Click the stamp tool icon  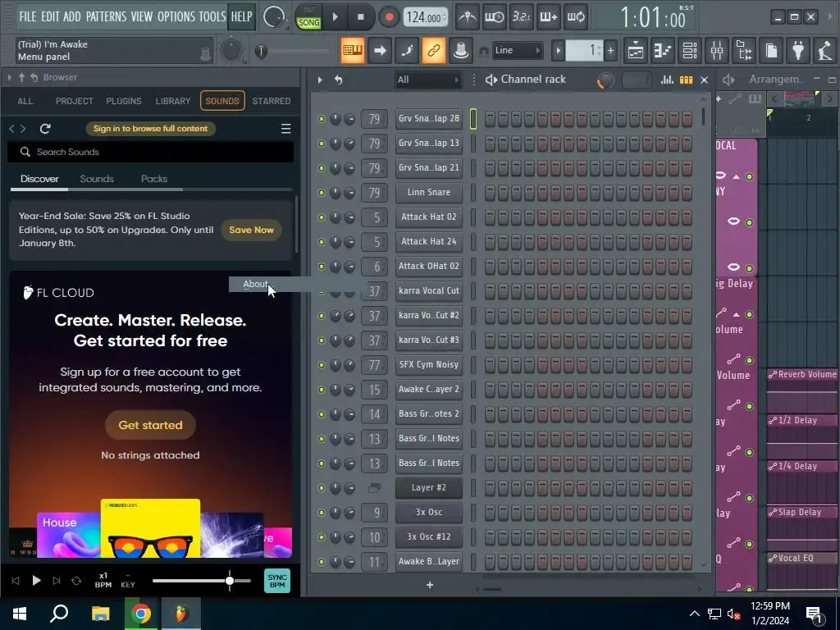[460, 51]
